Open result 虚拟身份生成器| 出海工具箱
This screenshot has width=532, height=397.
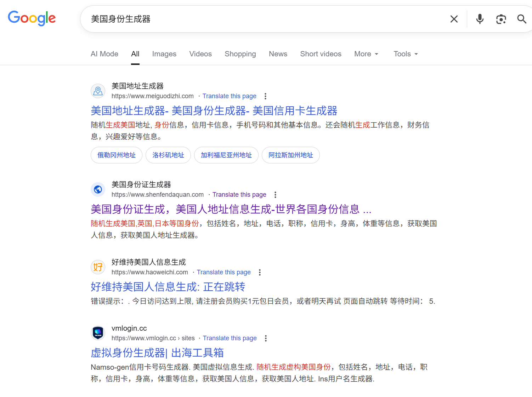157,353
